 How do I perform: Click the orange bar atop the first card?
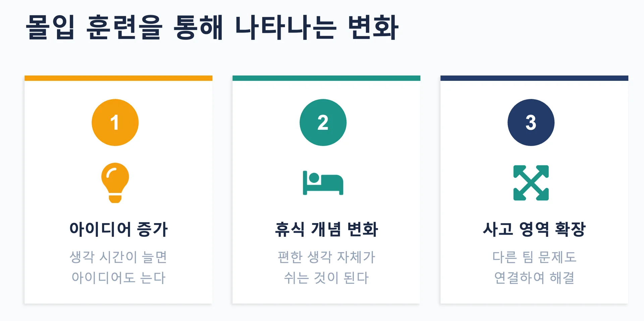(x=118, y=78)
